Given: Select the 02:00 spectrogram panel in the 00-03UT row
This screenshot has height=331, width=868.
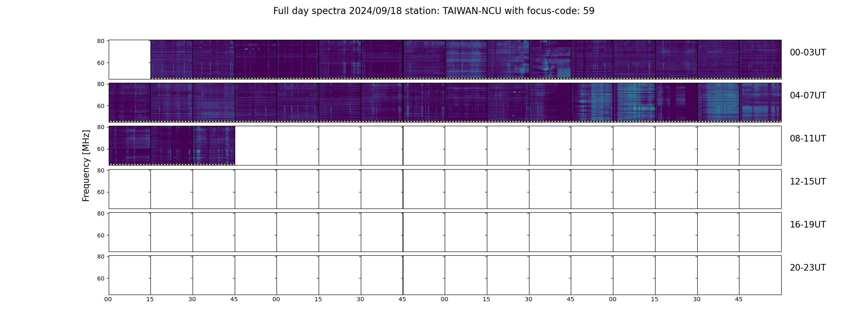Looking at the screenshot, I should coord(466,60).
